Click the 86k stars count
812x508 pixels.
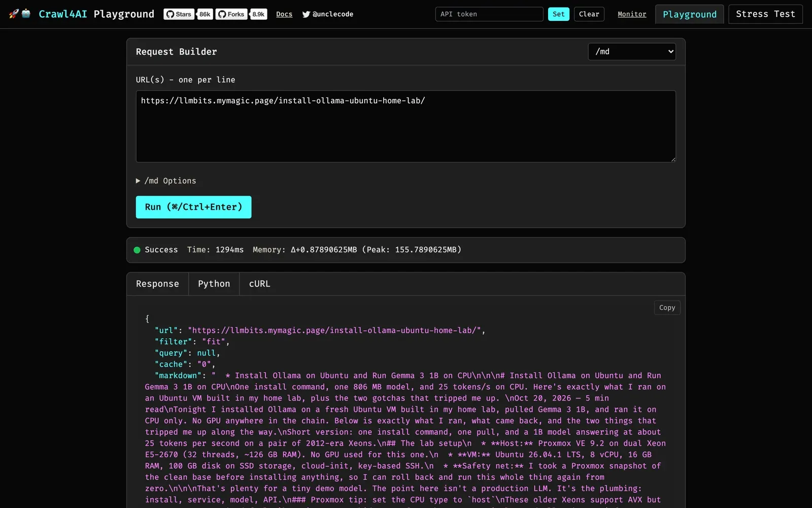(x=205, y=14)
